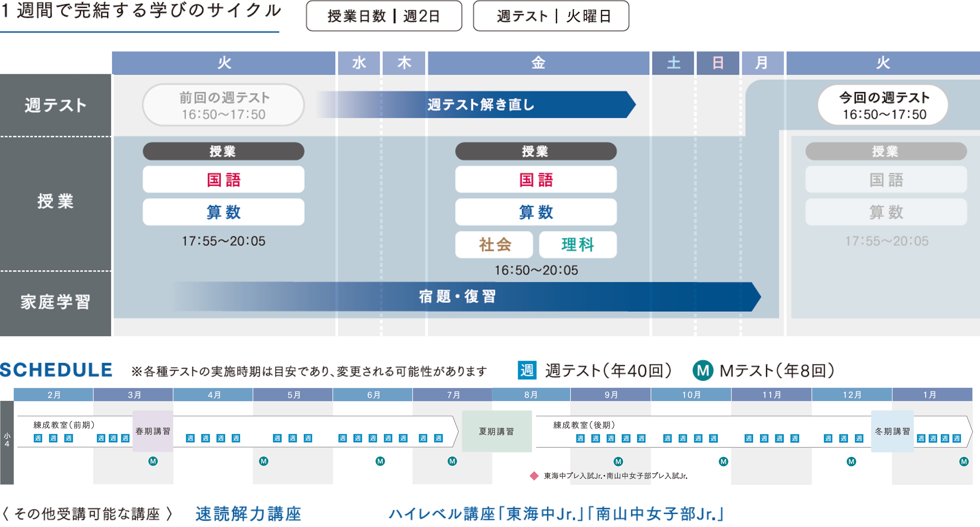The image size is (980, 527).
Task: Switch to the 火 day tab
Action: pyautogui.click(x=224, y=63)
